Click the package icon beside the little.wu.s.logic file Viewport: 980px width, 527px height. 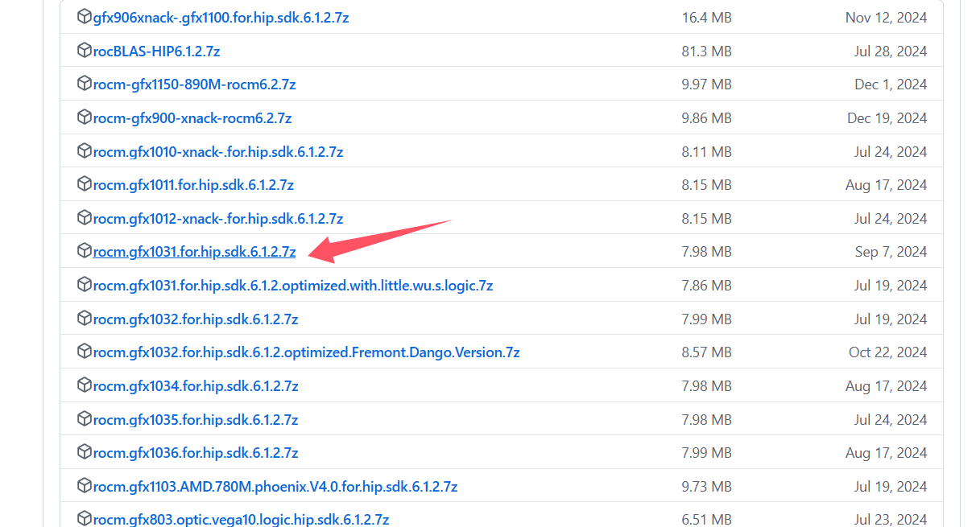84,285
